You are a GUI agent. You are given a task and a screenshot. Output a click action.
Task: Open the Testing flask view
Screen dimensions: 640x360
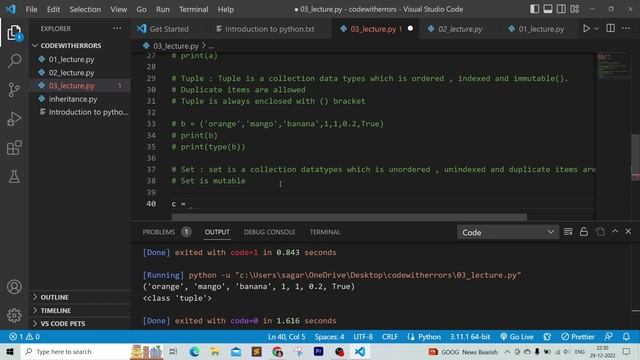tap(14, 177)
